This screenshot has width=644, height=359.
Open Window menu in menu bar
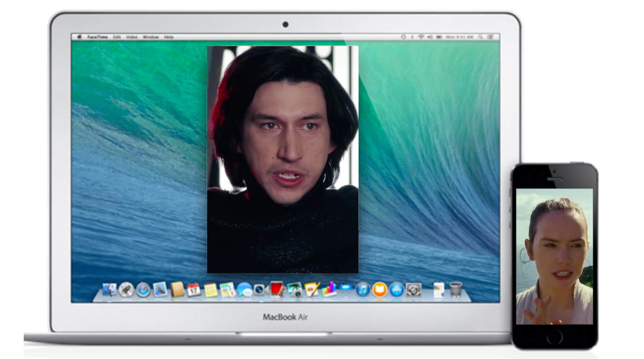click(x=151, y=37)
